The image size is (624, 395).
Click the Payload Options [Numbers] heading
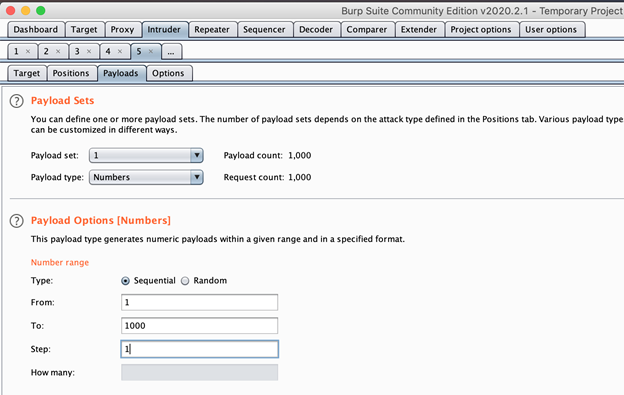101,220
